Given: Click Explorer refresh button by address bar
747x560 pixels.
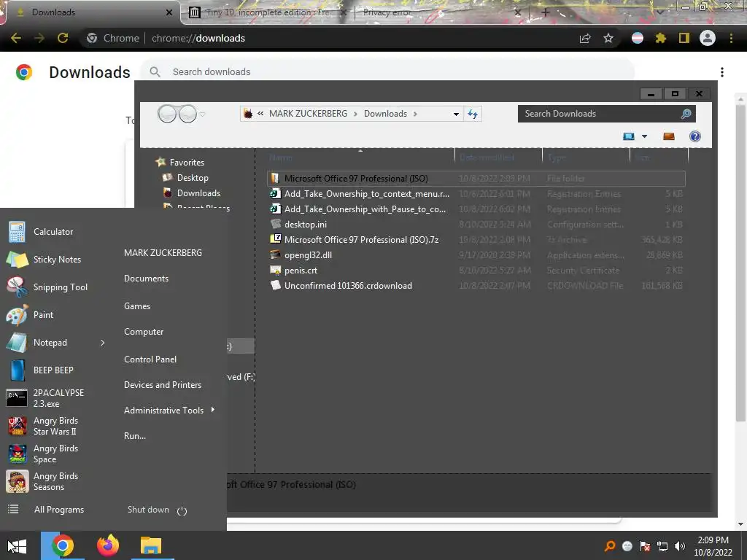Looking at the screenshot, I should (473, 114).
